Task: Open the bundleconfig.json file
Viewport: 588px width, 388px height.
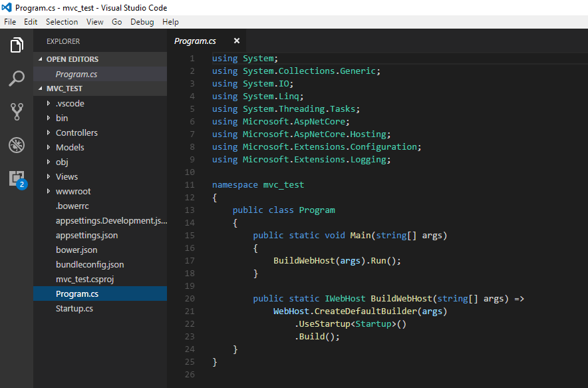Action: pos(100,265)
